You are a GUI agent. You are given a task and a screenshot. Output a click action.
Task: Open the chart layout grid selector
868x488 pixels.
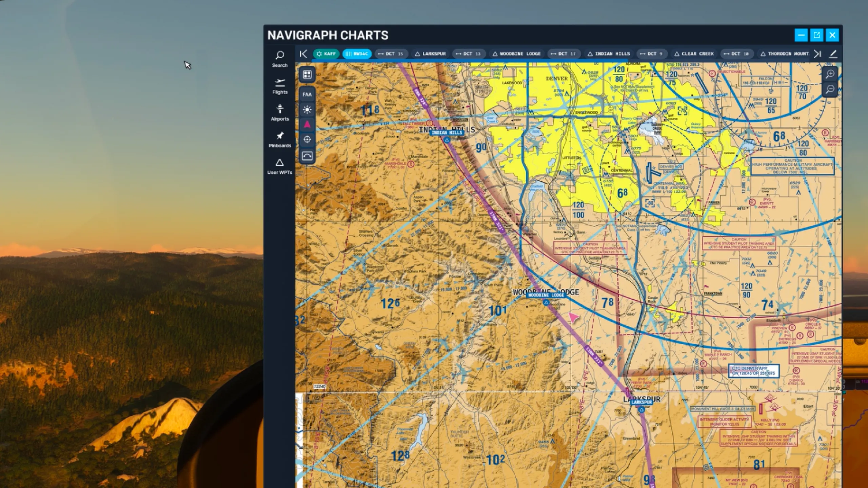(307, 75)
